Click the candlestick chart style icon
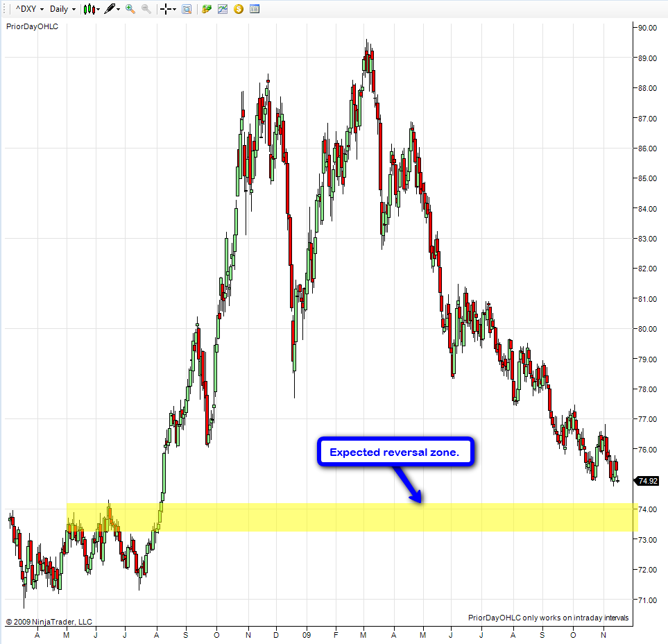Image resolution: width=668 pixels, height=644 pixels. click(x=89, y=9)
